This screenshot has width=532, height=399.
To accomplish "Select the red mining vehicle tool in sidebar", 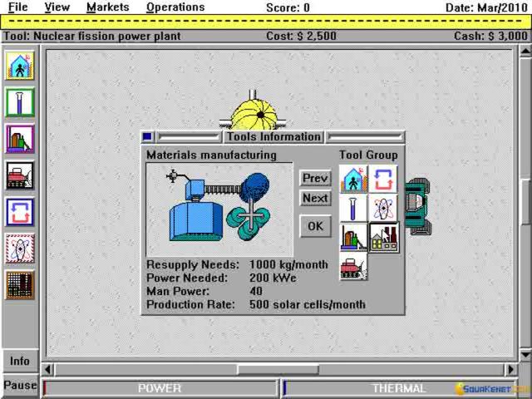I will [x=20, y=175].
